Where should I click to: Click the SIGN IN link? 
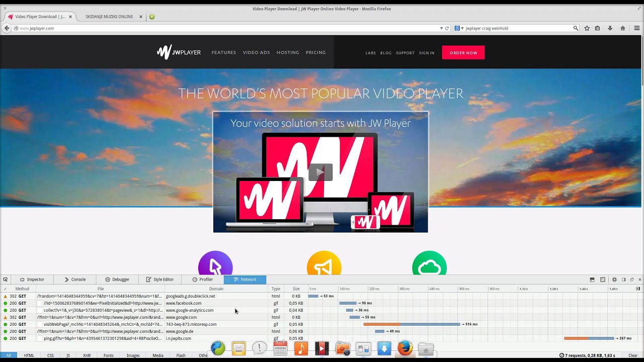[427, 53]
